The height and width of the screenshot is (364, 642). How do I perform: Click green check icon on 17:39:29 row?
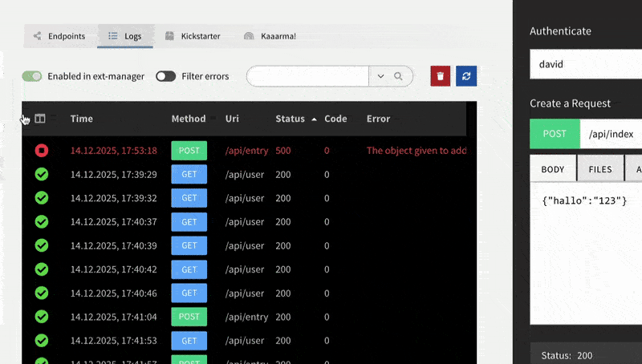42,174
